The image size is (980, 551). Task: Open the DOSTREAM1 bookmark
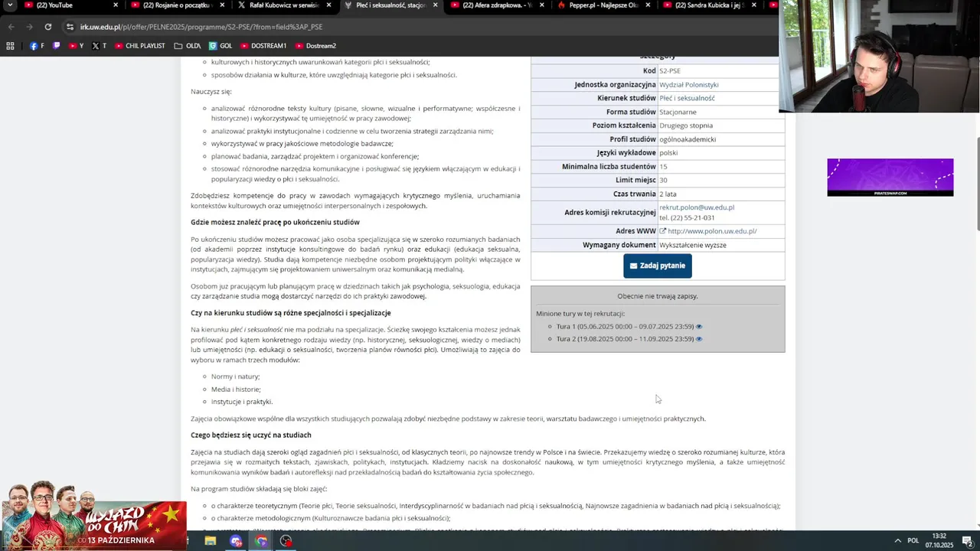[263, 46]
